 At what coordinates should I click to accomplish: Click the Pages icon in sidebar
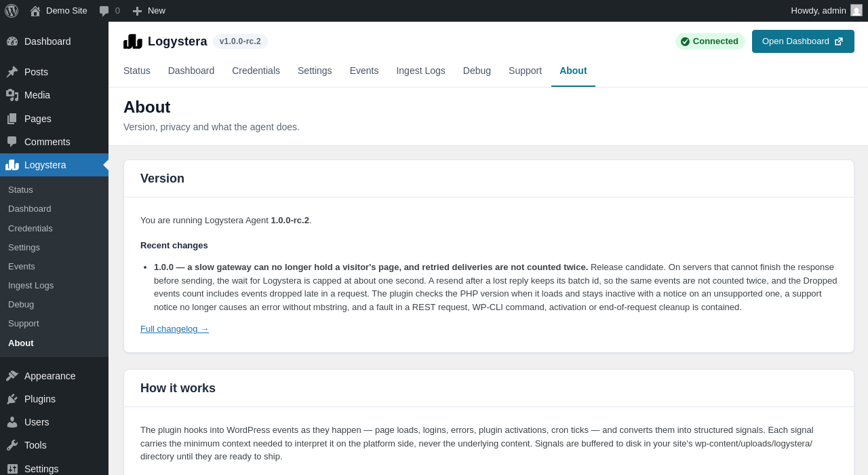[12, 119]
